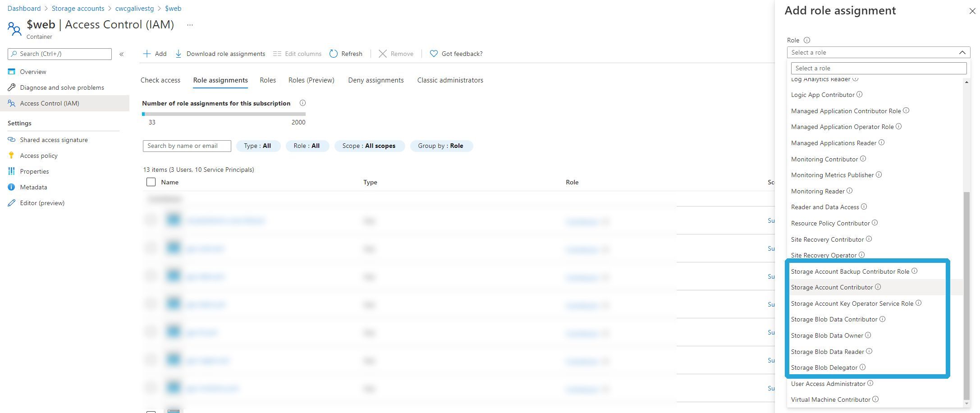
Task: Open cwcgalivestg breadcrumb link
Action: (x=134, y=9)
